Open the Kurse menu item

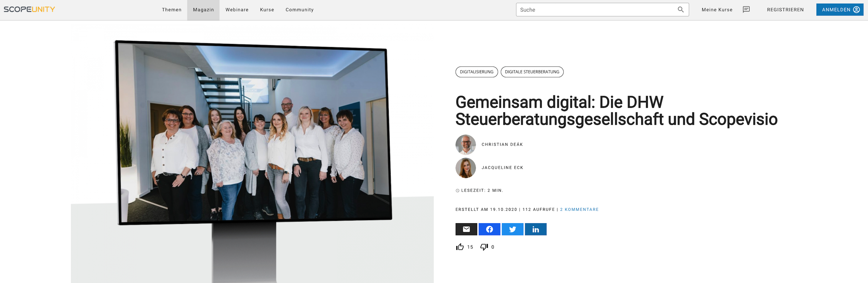267,10
